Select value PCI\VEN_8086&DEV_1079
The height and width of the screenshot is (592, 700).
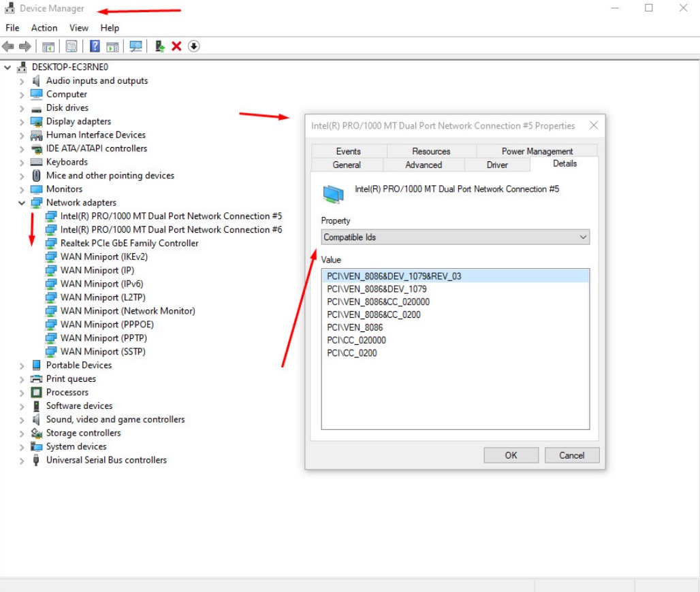377,289
